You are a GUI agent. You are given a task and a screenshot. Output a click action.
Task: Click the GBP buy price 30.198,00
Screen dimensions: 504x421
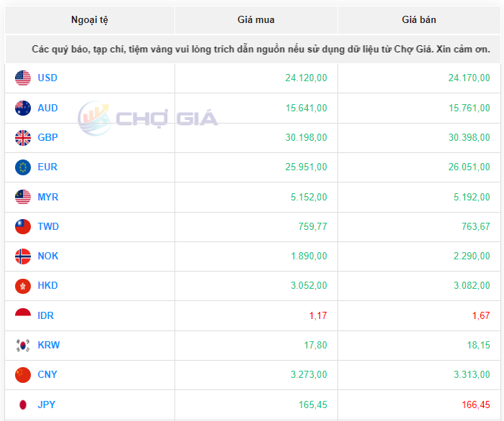[306, 138]
